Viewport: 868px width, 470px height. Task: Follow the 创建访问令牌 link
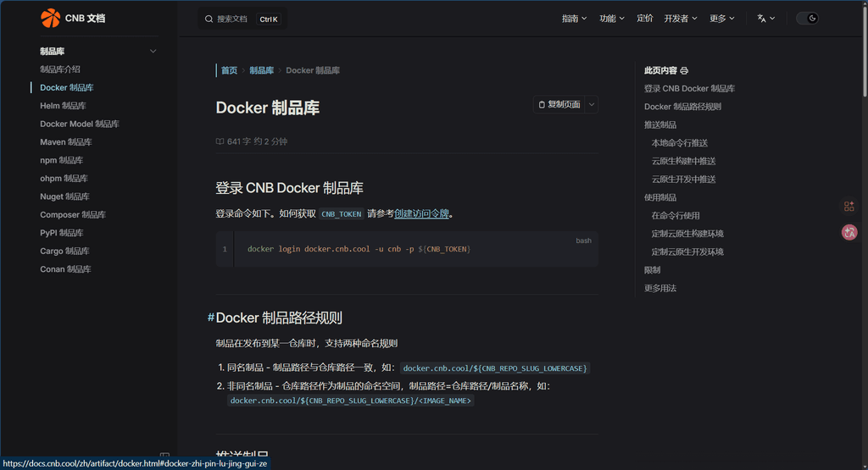tap(421, 213)
